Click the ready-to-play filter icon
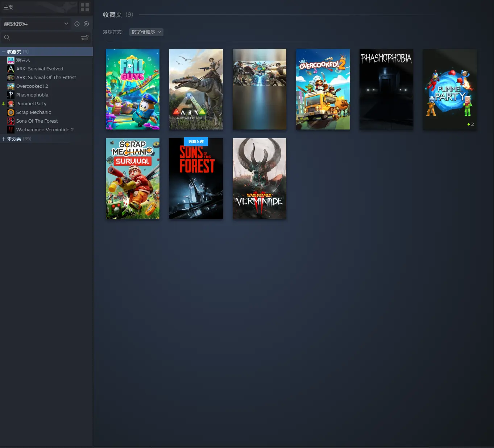The height and width of the screenshot is (448, 494). coord(86,24)
